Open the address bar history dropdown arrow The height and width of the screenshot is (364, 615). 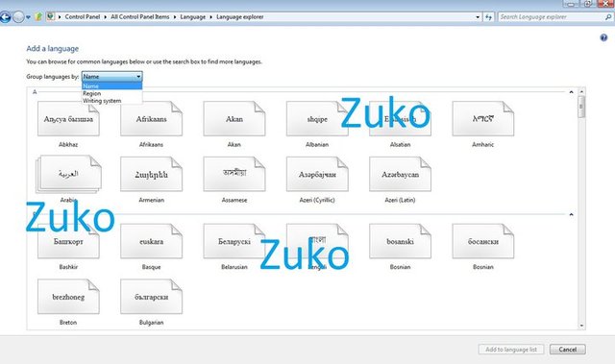point(478,17)
